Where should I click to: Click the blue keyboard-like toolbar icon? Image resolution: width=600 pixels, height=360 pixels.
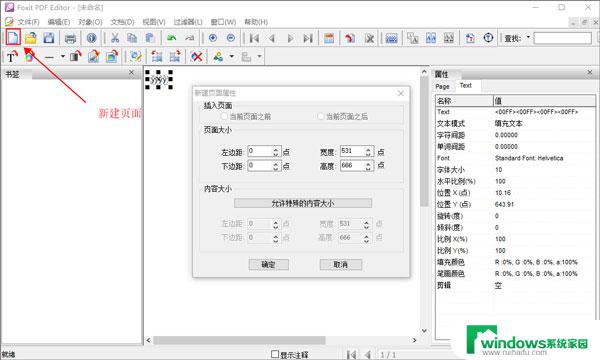tap(391, 38)
